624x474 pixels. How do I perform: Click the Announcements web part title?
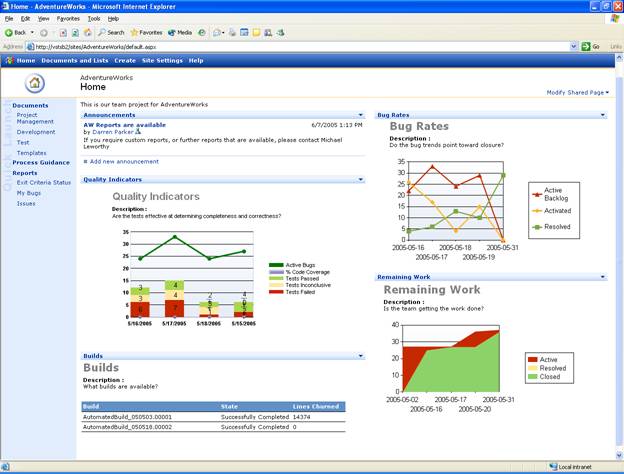click(x=109, y=115)
